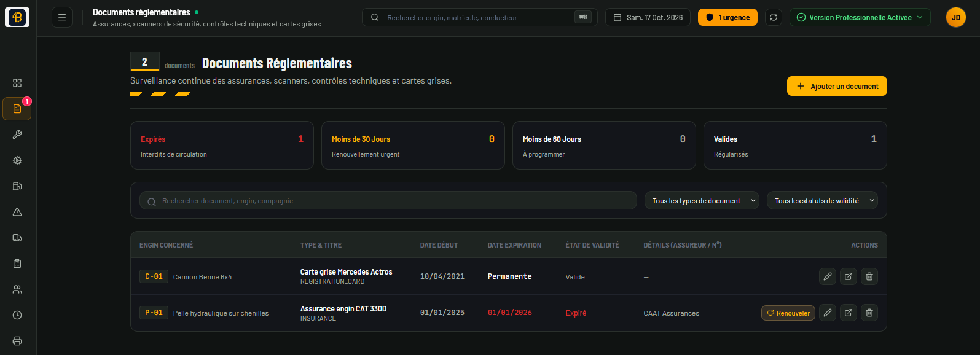Sort by ENGIN CONCERNÉ column header
The height and width of the screenshot is (355, 980).
pyautogui.click(x=166, y=245)
